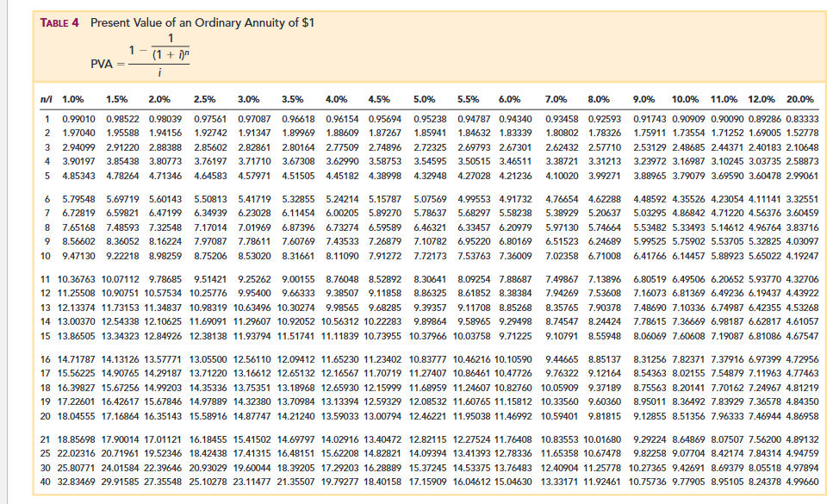Viewport: 833px width, 504px height.
Task: Pick the value 4.19247
Action: (x=803, y=256)
